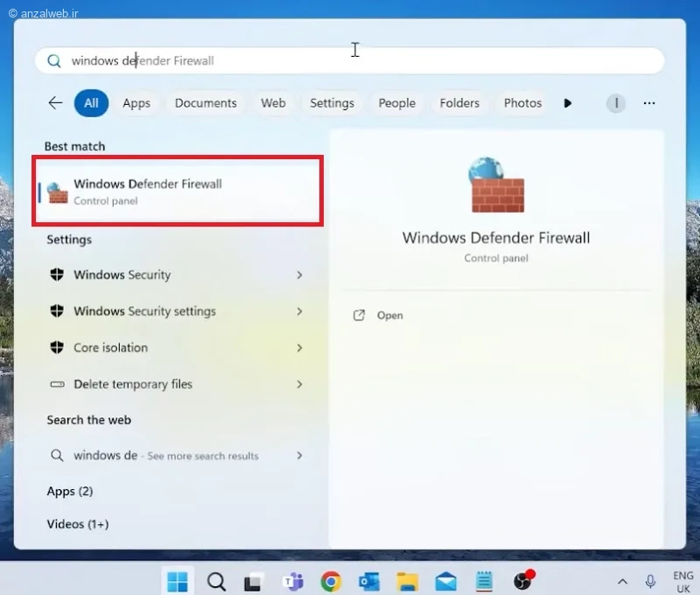Show hidden system tray icons
The height and width of the screenshot is (595, 700).
(x=622, y=581)
